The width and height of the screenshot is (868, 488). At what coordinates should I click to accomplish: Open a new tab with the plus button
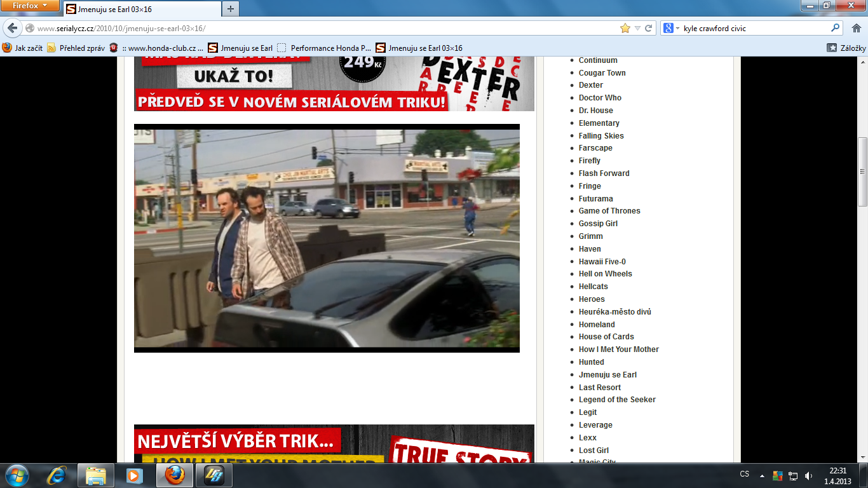point(230,9)
